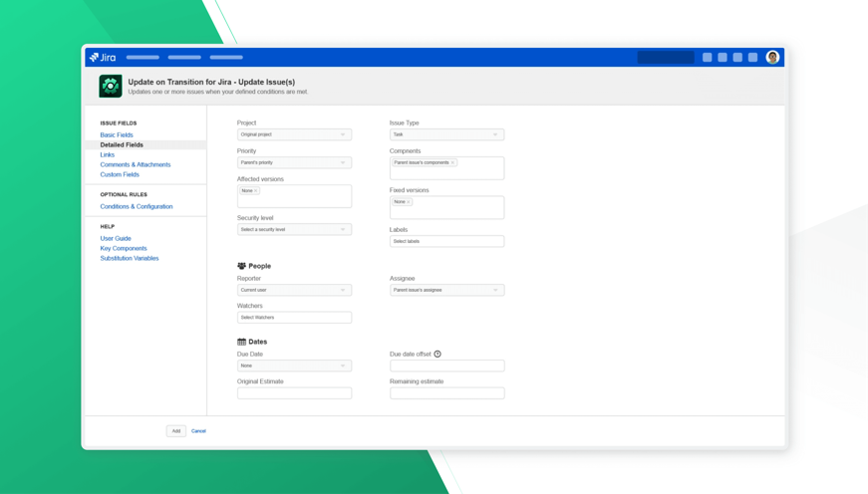Open the Security level dropdown
868x494 pixels.
[x=295, y=230]
